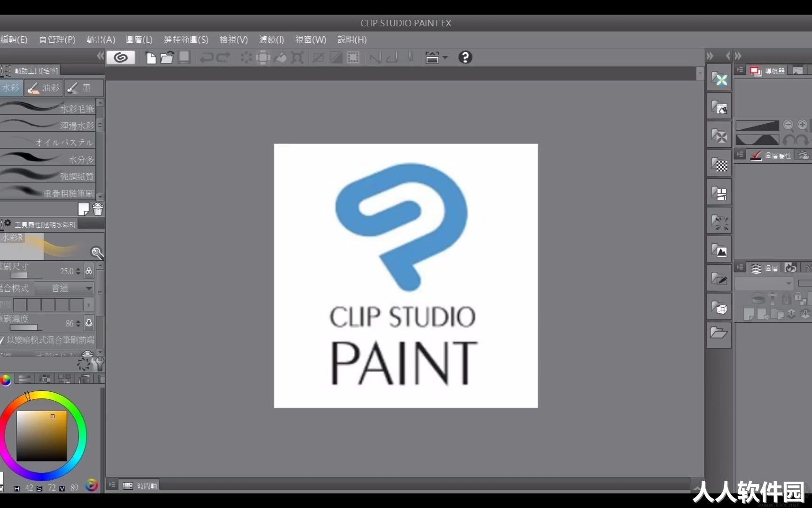Create a new canvas with New icon
The height and width of the screenshot is (508, 812).
[x=150, y=57]
